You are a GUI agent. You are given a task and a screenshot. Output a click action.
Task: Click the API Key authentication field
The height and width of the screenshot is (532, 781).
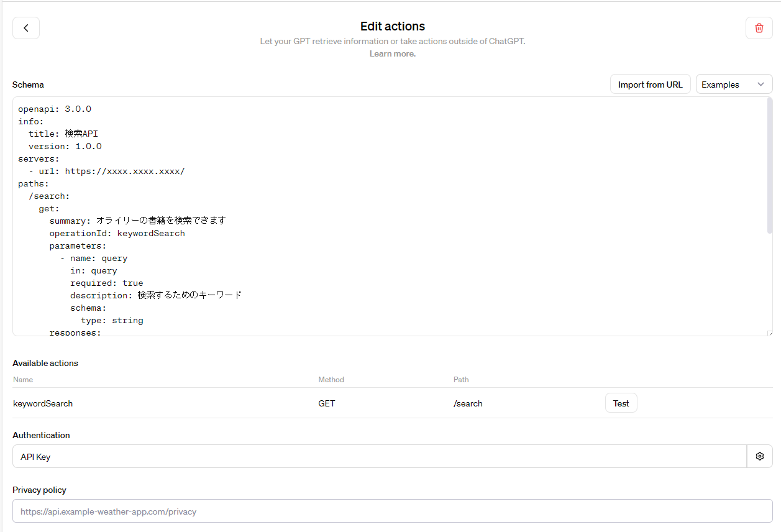379,456
